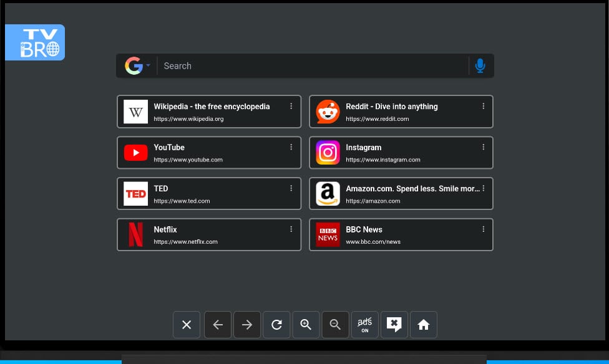Image resolution: width=609 pixels, height=364 pixels.
Task: Open Reddit bookmark three-dot menu
Action: click(483, 106)
